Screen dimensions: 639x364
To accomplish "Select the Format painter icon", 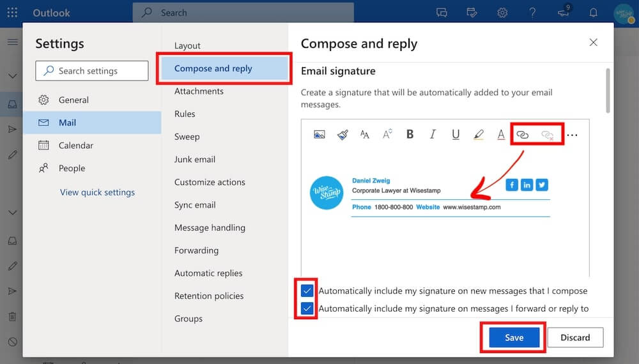I will tap(343, 135).
